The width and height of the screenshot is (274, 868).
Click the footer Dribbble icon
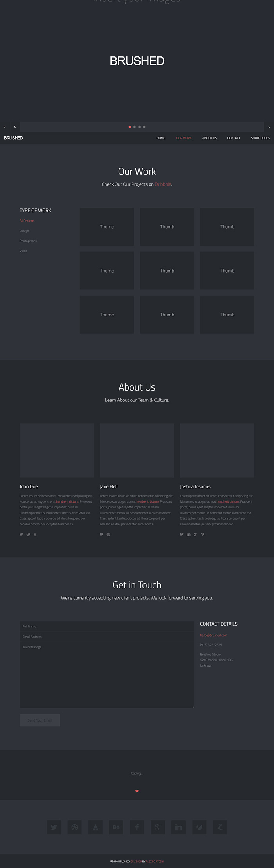[x=75, y=827]
